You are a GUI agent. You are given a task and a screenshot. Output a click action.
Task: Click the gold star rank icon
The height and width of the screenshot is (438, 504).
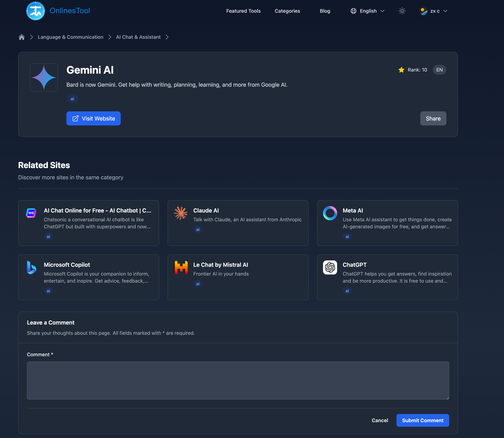pos(401,70)
